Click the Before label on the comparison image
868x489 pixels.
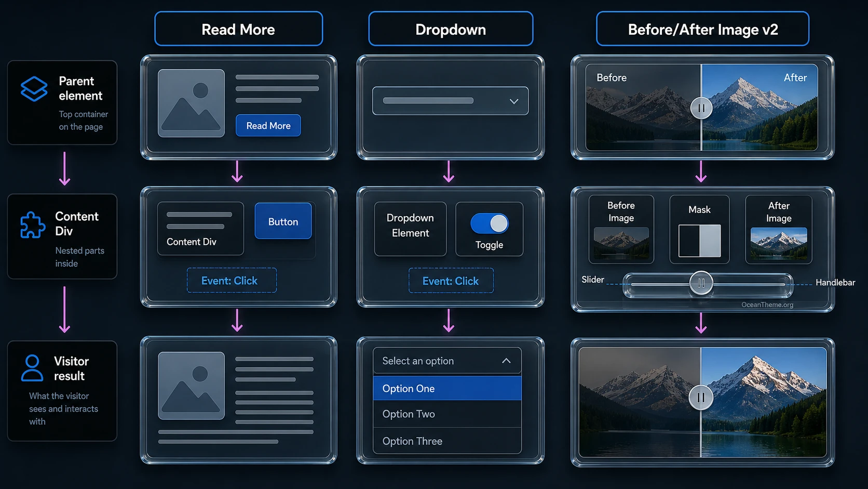click(612, 77)
